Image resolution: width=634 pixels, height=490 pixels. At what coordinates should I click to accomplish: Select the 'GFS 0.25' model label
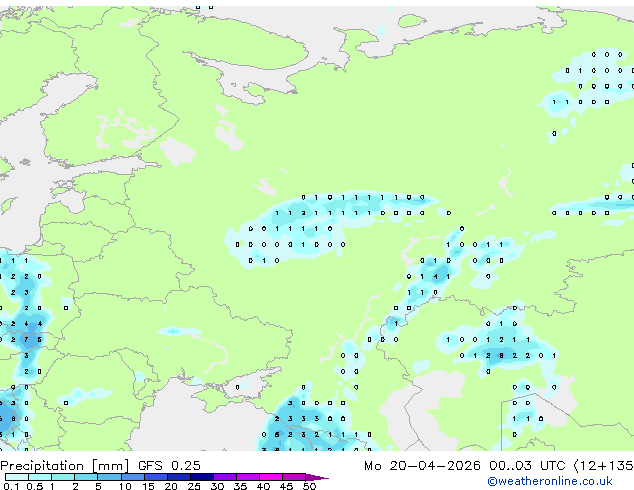(x=169, y=465)
